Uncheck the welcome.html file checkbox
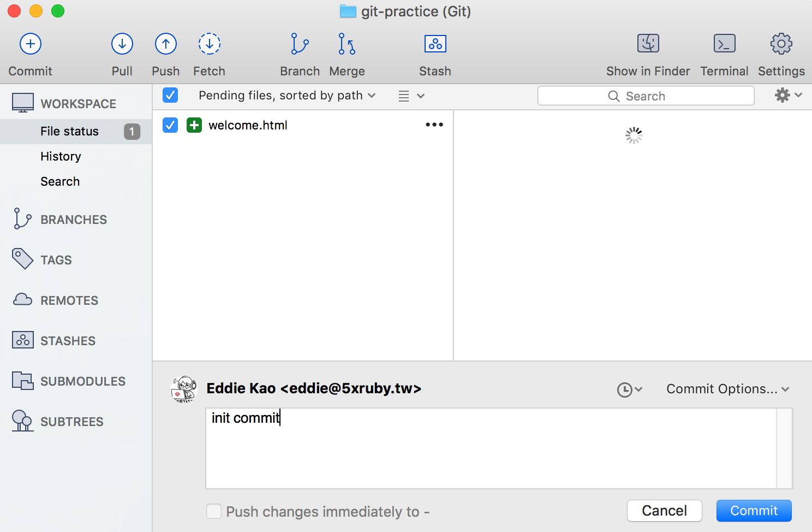The width and height of the screenshot is (812, 532). pos(170,125)
